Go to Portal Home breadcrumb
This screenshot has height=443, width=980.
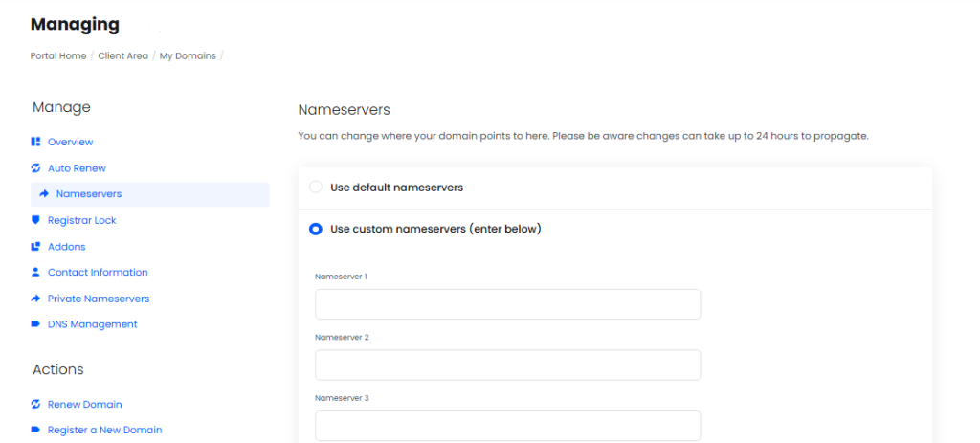click(x=58, y=55)
